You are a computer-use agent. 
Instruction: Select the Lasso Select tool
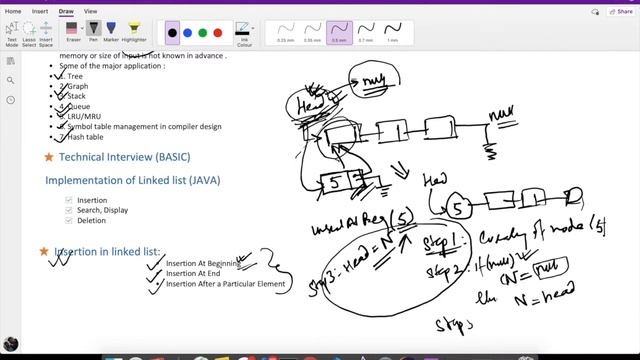29,34
